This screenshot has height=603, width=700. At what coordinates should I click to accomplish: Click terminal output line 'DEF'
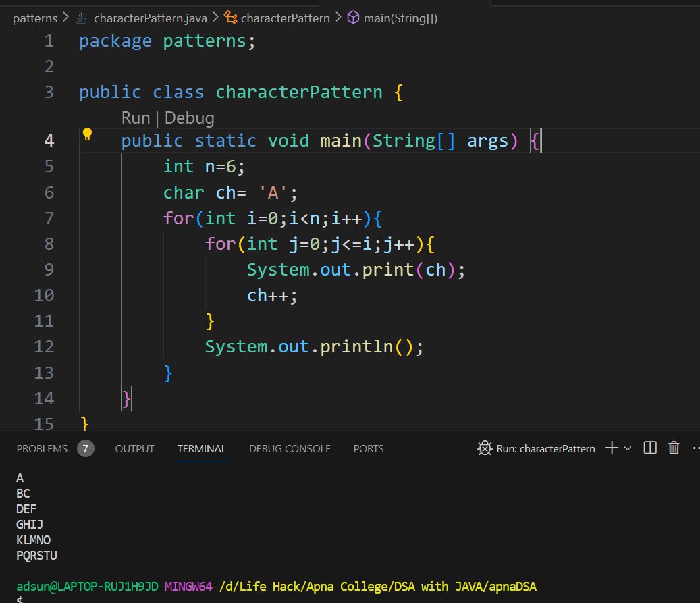[x=26, y=508]
